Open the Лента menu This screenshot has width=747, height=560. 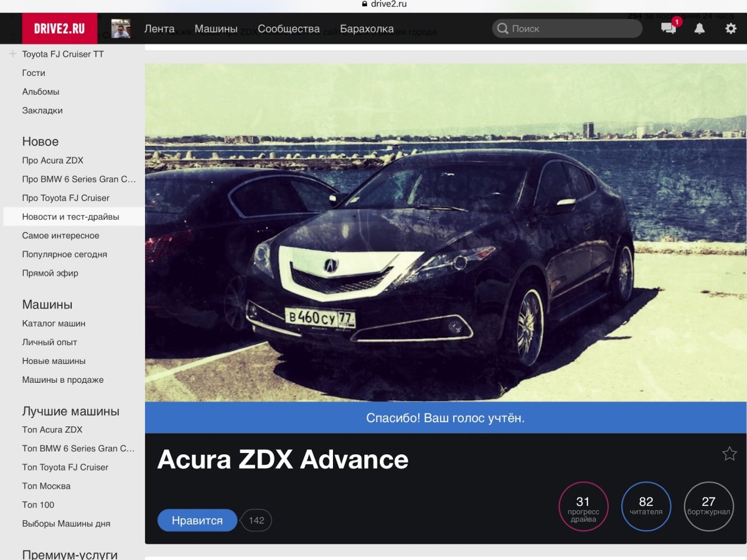coord(159,29)
